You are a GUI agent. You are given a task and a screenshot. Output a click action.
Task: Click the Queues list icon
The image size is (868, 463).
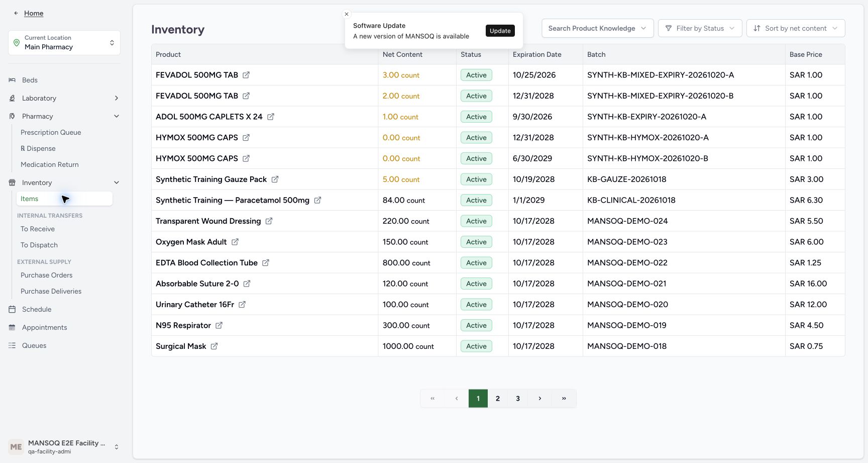click(x=12, y=345)
